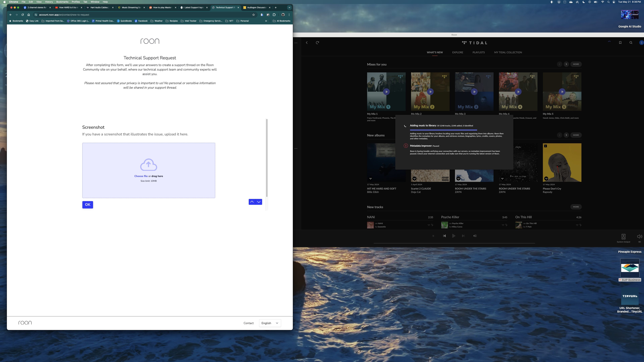Click the On This Hill track title
Viewport: 644px width, 362px height.
[x=523, y=217]
